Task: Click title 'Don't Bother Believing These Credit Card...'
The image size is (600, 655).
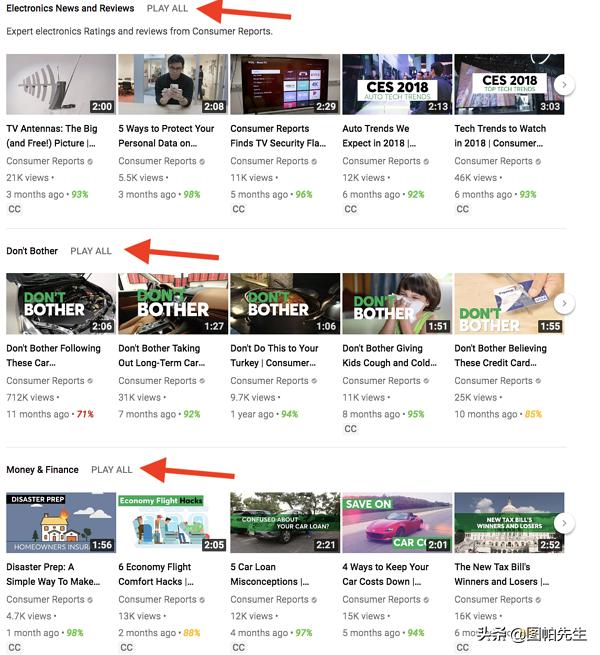Action: tap(501, 355)
